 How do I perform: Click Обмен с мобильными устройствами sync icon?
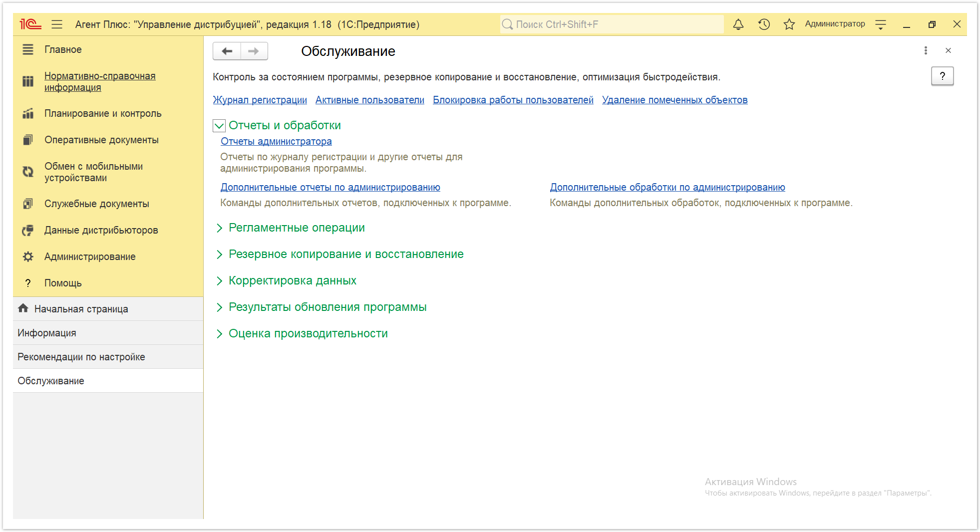(28, 172)
